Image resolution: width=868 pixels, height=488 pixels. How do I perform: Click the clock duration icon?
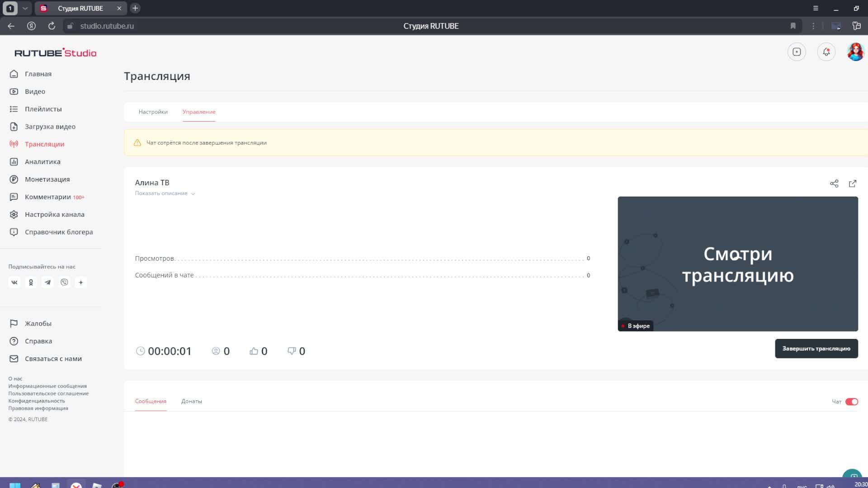[141, 351]
